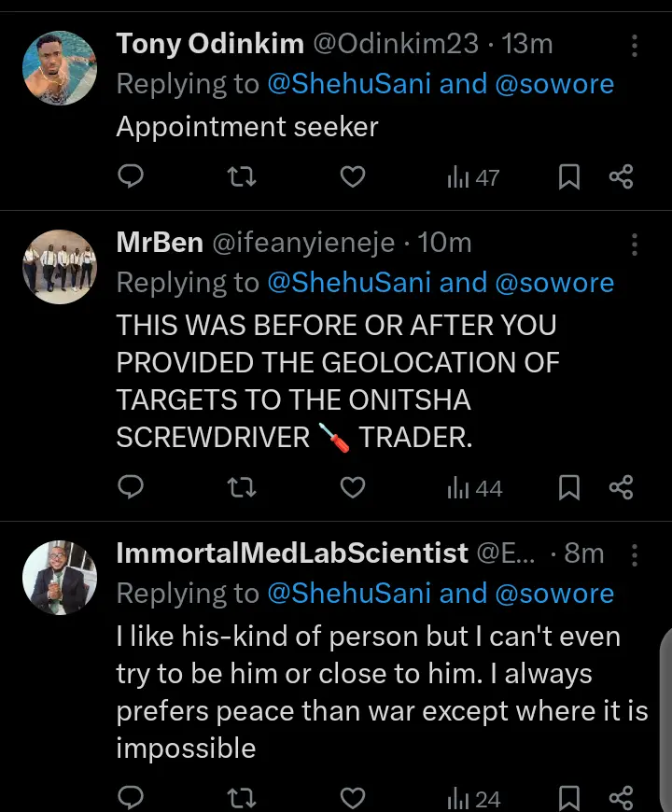Open @sowore profile link in MrBen's reply
The height and width of the screenshot is (812, 672).
pos(554,283)
